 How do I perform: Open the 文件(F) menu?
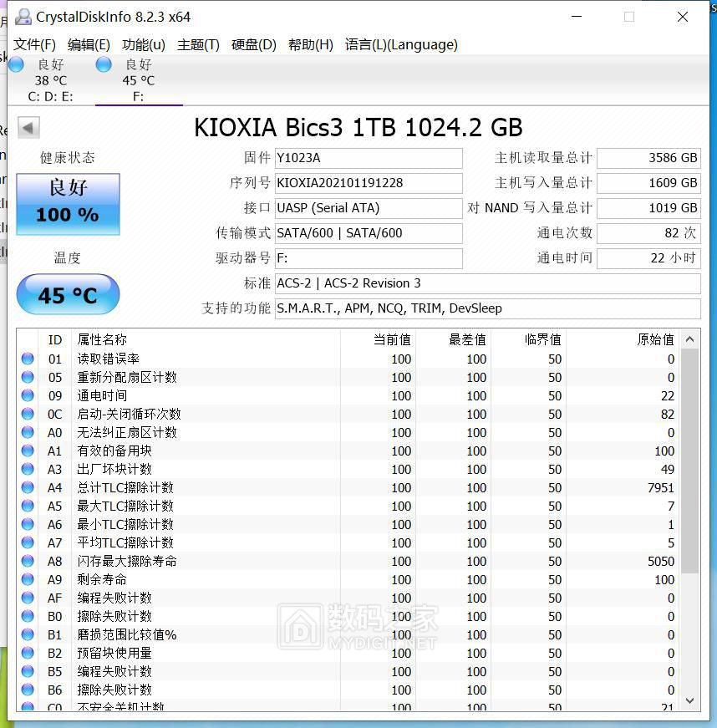[x=34, y=44]
